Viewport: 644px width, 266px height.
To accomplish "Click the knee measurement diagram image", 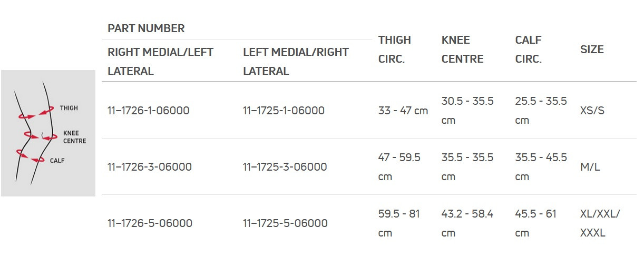I will pyautogui.click(x=48, y=133).
